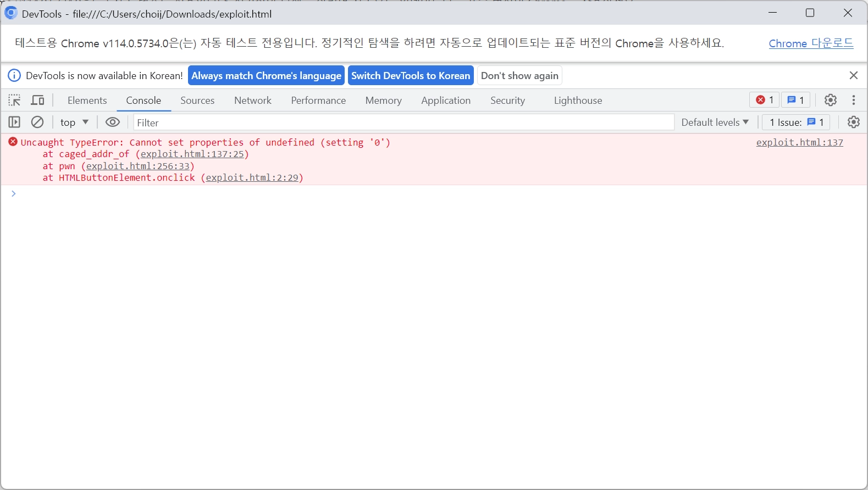Open DevTools settings gear in tab bar
The height and width of the screenshot is (490, 868).
[831, 100]
